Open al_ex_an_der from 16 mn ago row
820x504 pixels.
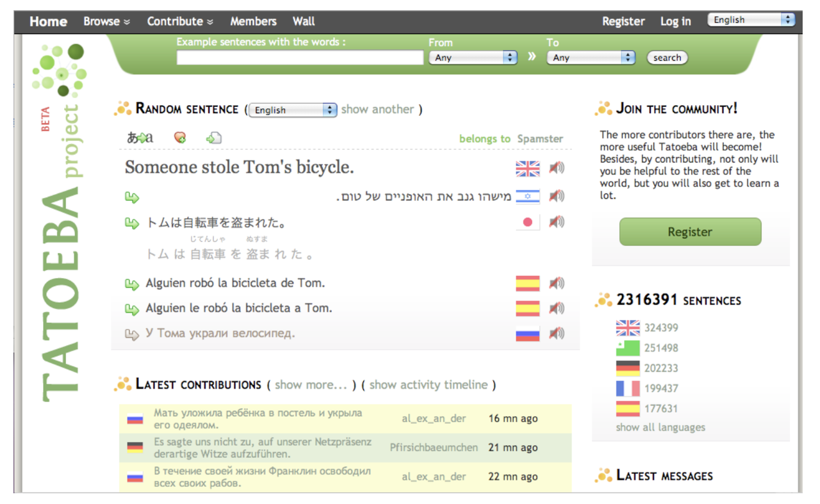[x=434, y=419]
